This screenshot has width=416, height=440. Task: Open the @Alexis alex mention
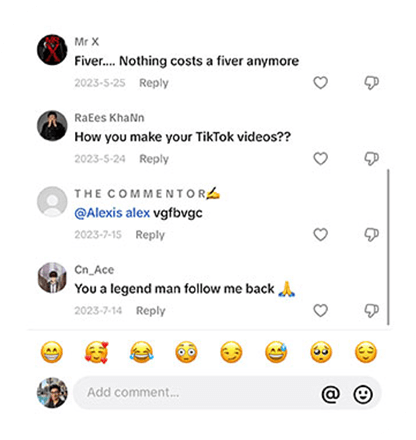[x=112, y=213]
